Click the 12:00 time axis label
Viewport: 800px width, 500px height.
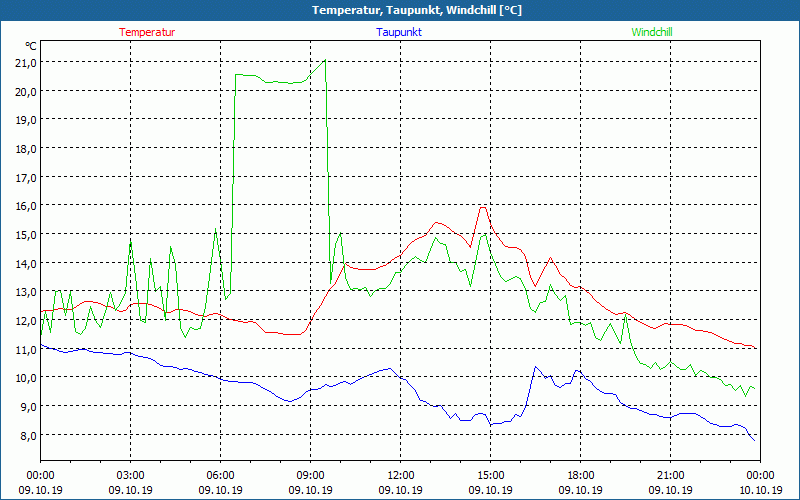(400, 475)
